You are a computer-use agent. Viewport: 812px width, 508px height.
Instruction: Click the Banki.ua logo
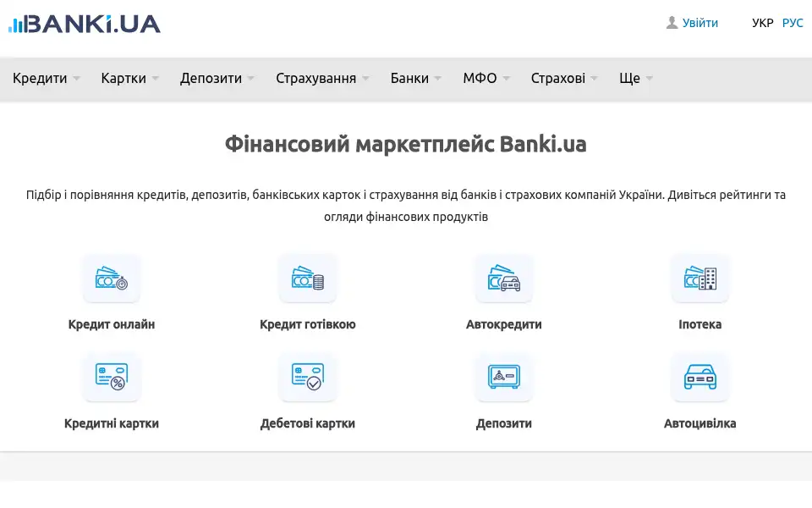coord(85,25)
